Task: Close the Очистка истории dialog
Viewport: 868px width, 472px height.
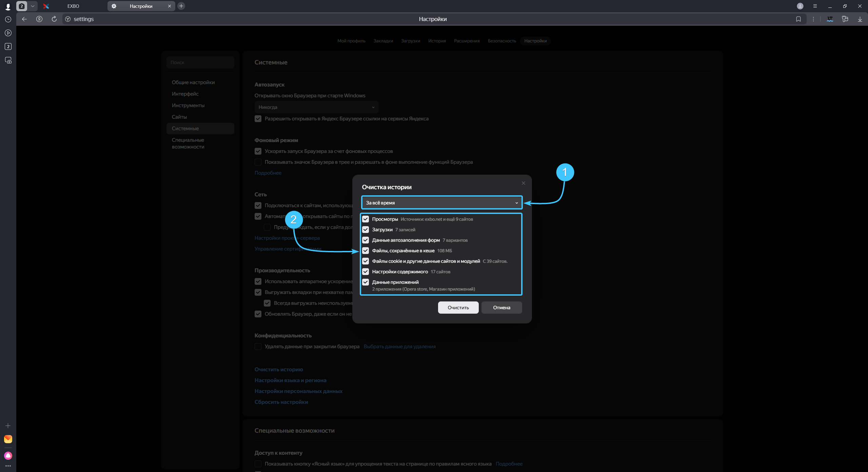Action: [524, 183]
